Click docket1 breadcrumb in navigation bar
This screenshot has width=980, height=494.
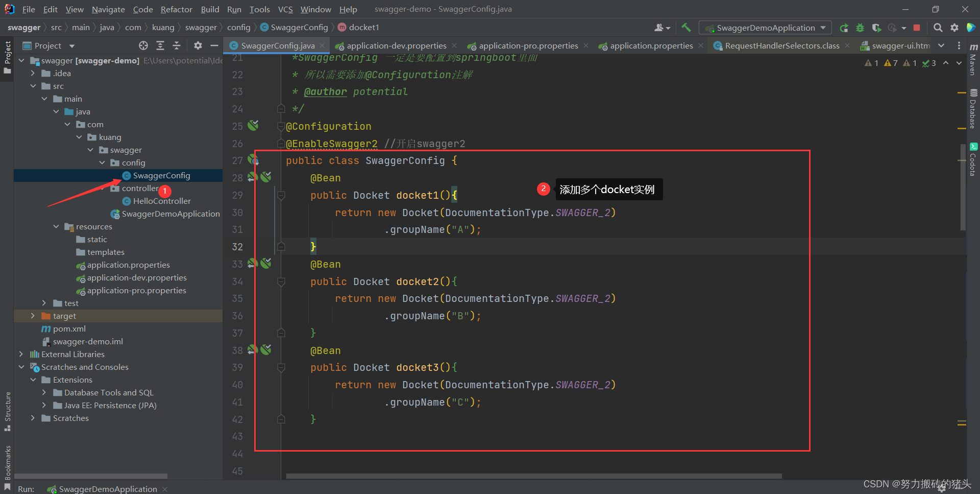(x=364, y=28)
